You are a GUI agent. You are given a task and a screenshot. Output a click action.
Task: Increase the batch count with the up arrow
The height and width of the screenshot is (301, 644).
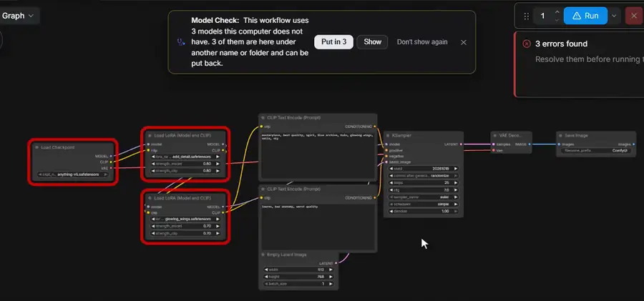(557, 12)
